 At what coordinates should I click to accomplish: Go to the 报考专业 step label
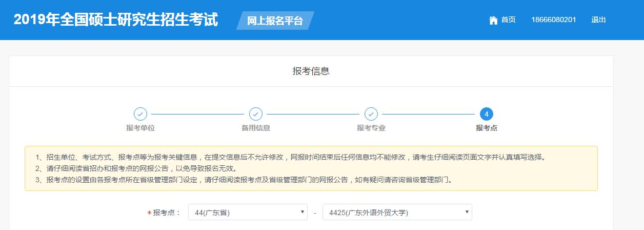coord(371,128)
